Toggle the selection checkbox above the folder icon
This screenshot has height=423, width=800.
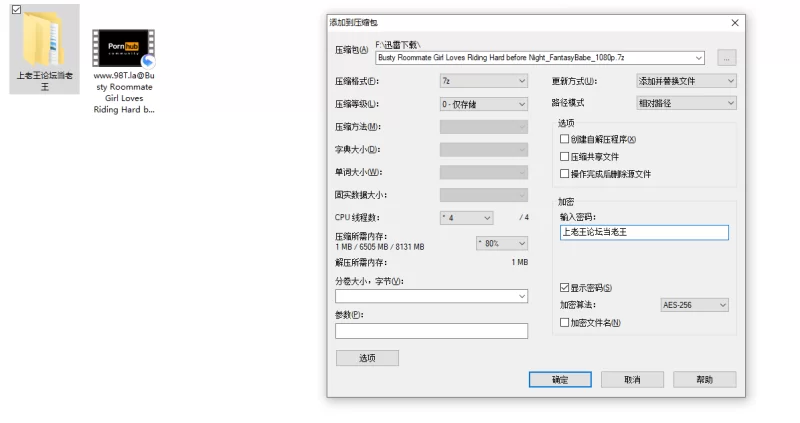[14, 9]
